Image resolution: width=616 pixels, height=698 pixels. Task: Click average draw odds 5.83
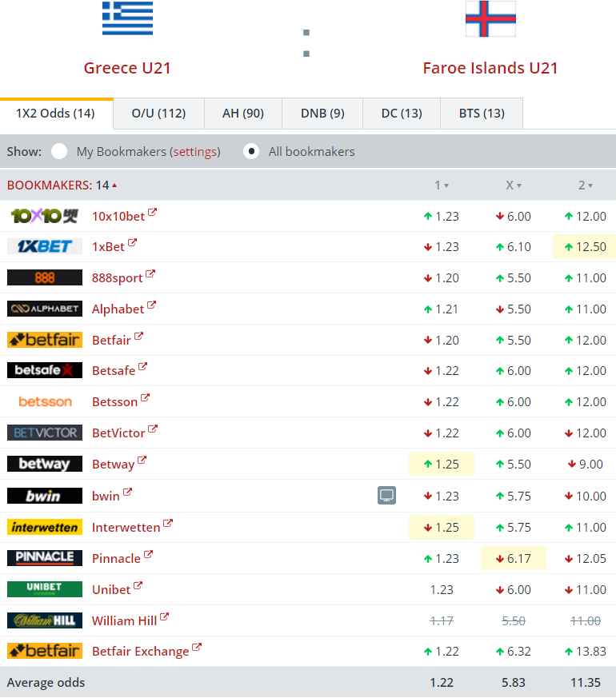pyautogui.click(x=514, y=683)
